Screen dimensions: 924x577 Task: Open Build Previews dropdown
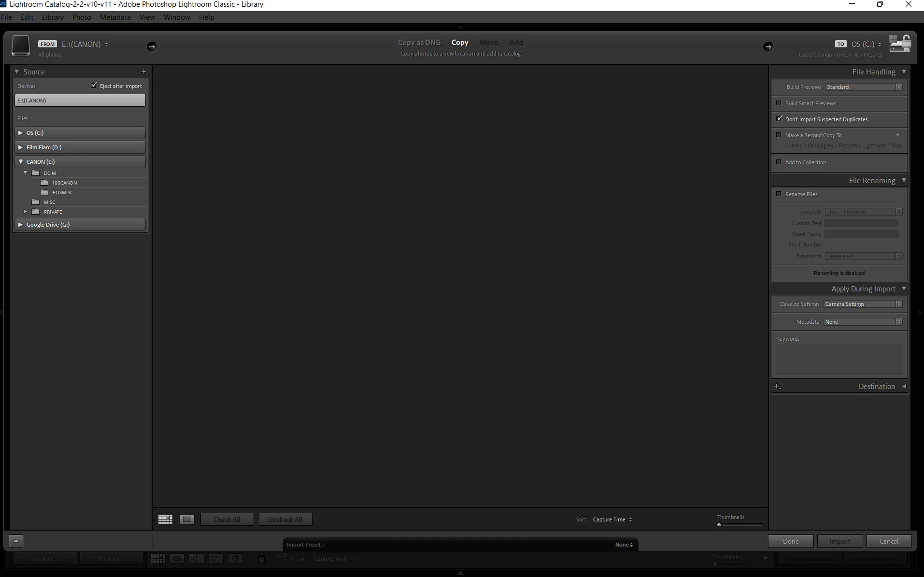tap(863, 87)
